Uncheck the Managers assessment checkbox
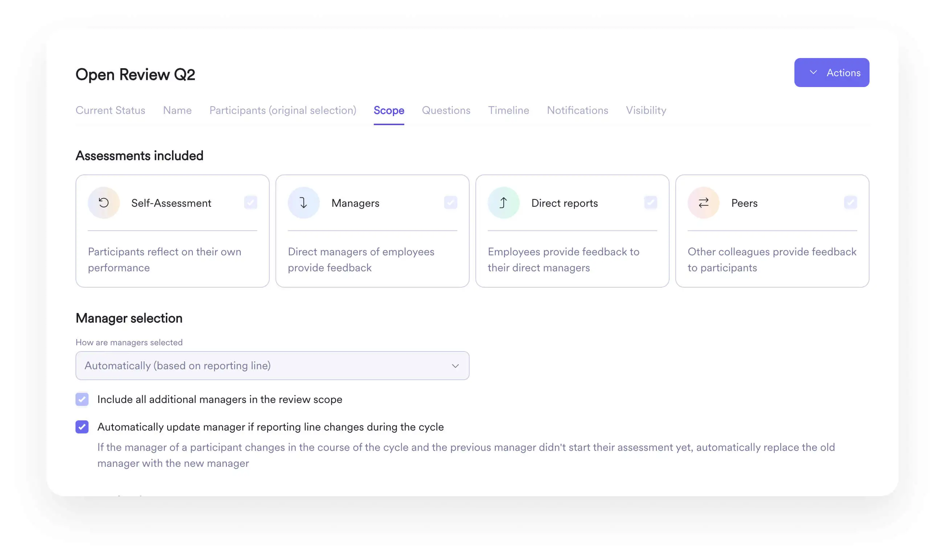945x560 pixels. [450, 203]
